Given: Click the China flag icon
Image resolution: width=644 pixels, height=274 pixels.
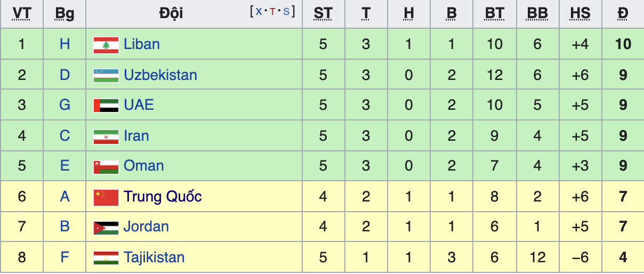Looking at the screenshot, I should [x=106, y=197].
